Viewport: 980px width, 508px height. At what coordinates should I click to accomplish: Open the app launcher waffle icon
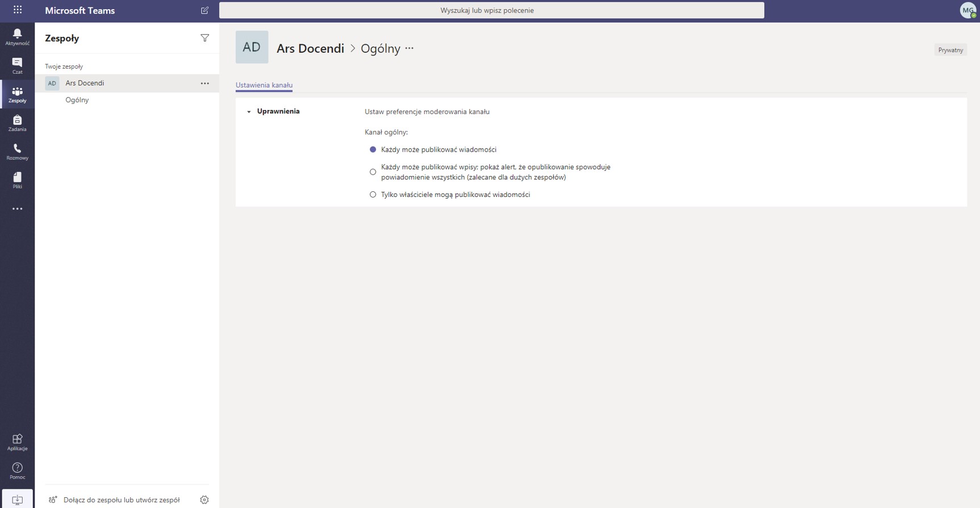tap(18, 10)
